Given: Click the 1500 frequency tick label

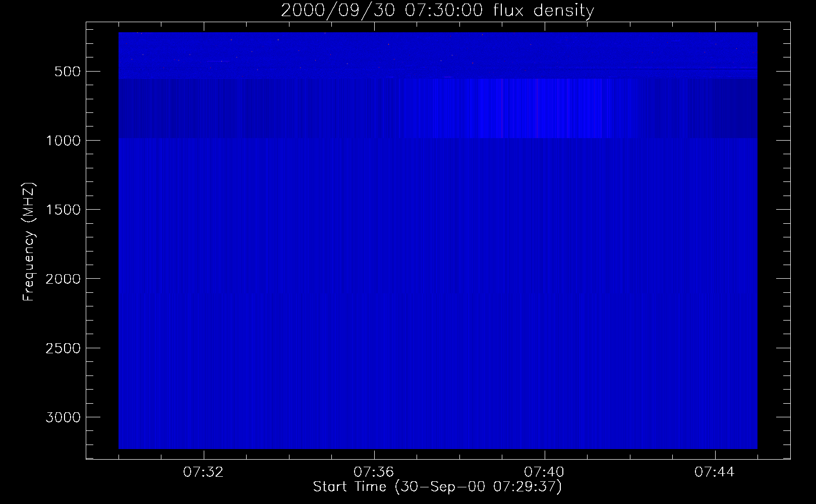Looking at the screenshot, I should click(x=63, y=210).
